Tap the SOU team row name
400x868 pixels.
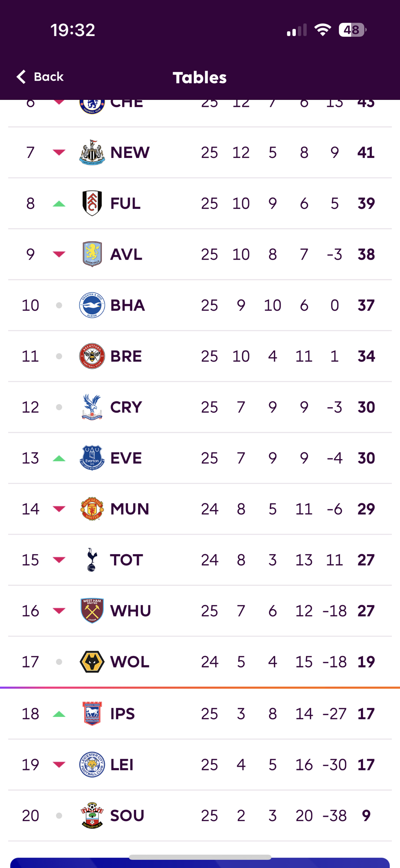[x=127, y=815]
